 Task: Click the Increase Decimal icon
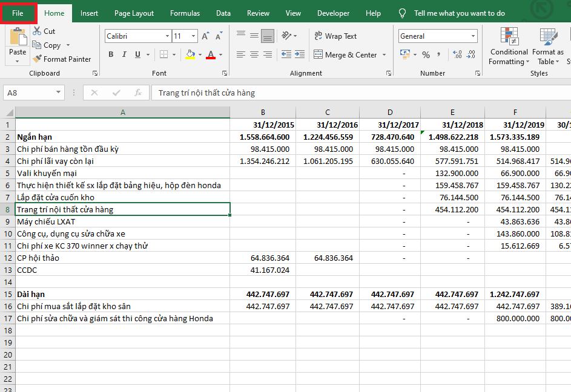tap(457, 55)
